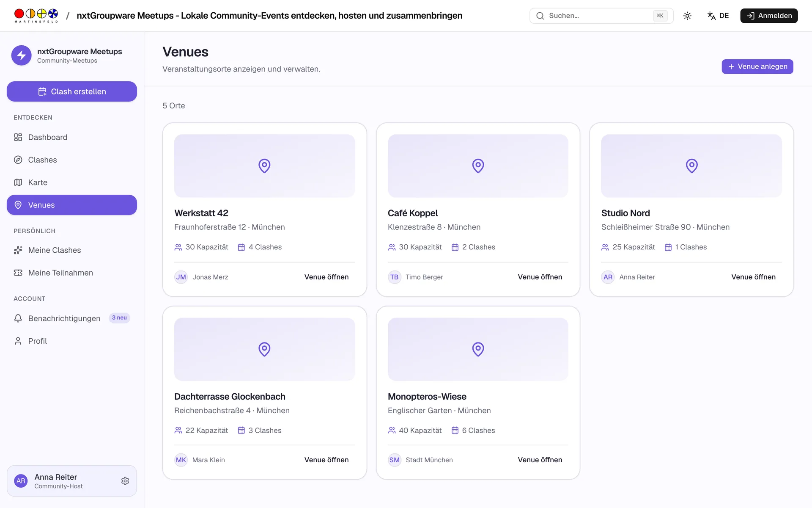Click Venue öffnen for Dachterrasse Glockenbach
This screenshot has height=508, width=812.
326,460
